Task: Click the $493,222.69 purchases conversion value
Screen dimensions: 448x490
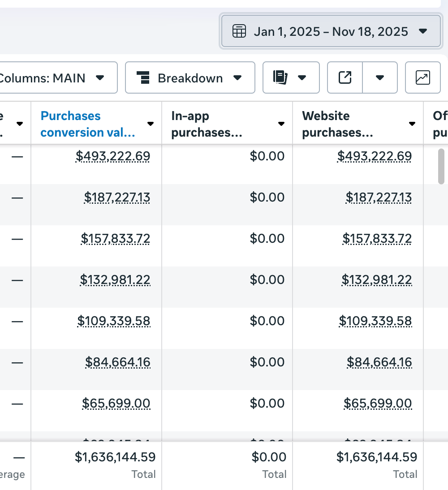Action: [113, 156]
